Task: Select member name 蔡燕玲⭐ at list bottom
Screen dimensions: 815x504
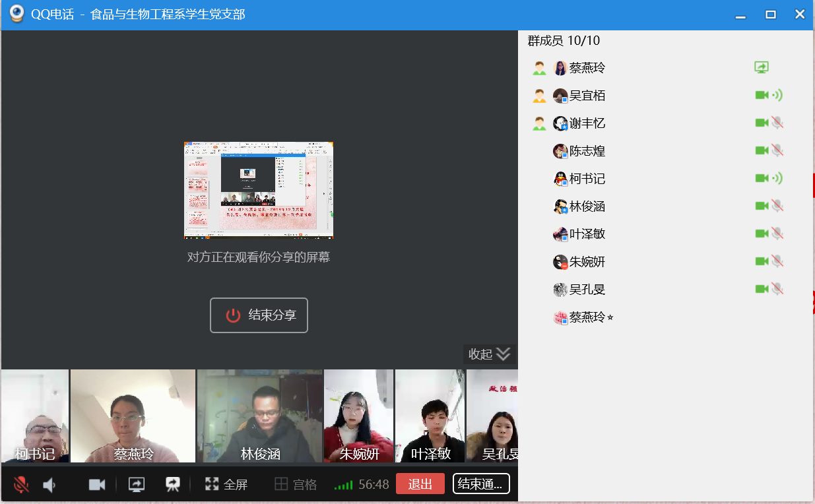Action: (591, 317)
